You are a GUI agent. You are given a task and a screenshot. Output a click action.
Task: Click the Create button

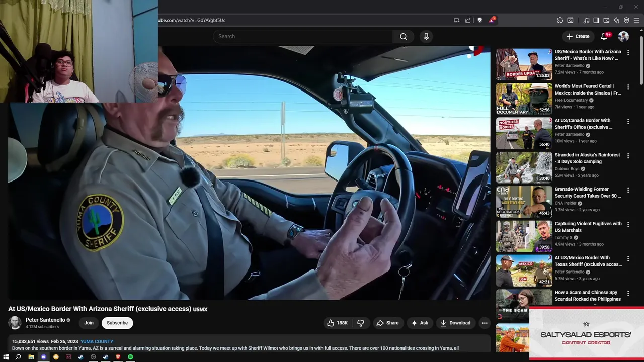[x=578, y=36]
